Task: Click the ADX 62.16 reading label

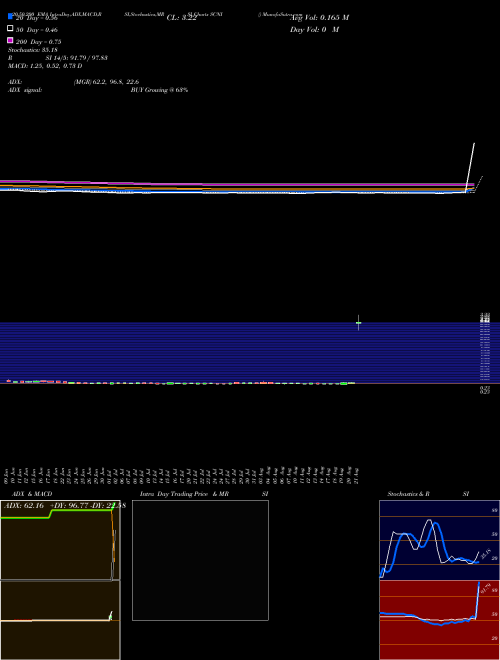Action: pos(24,506)
